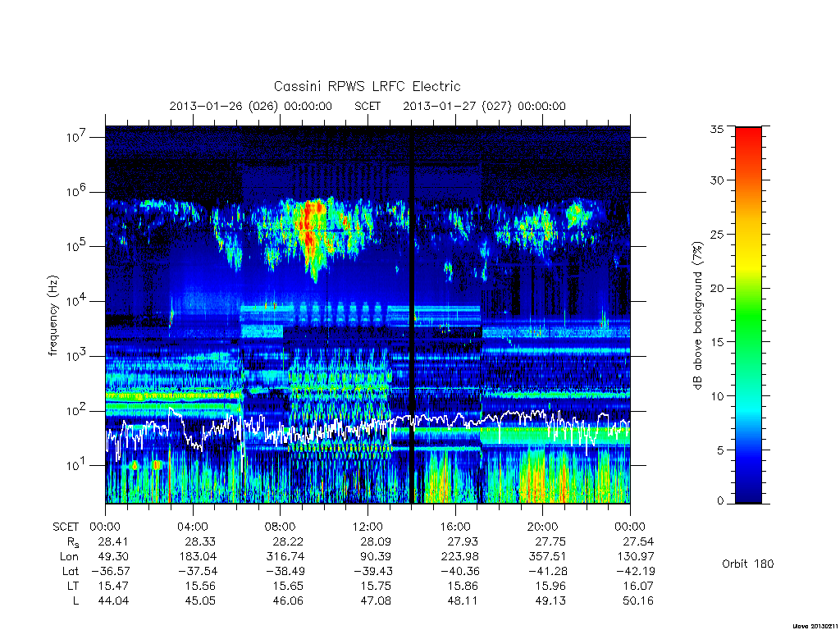Click the 'LT' row label
This screenshot has width=840, height=630.
pyautogui.click(x=73, y=586)
